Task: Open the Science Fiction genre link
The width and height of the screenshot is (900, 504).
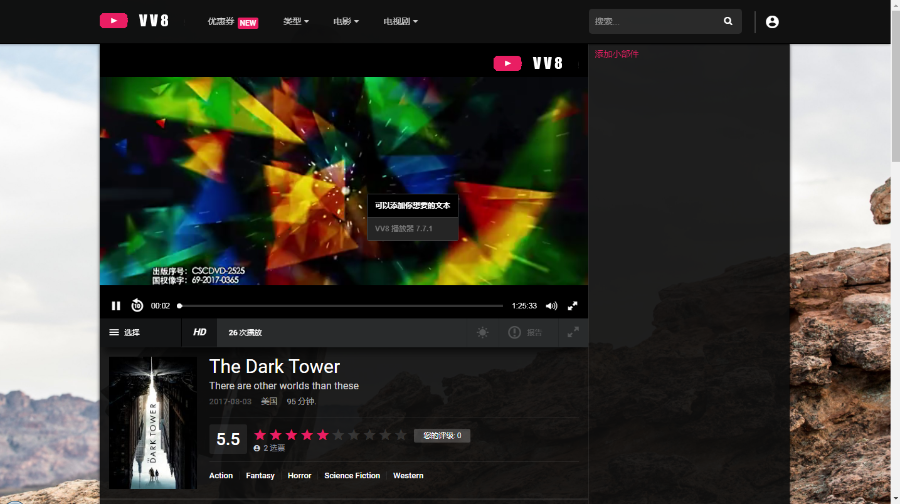Action: click(x=352, y=475)
